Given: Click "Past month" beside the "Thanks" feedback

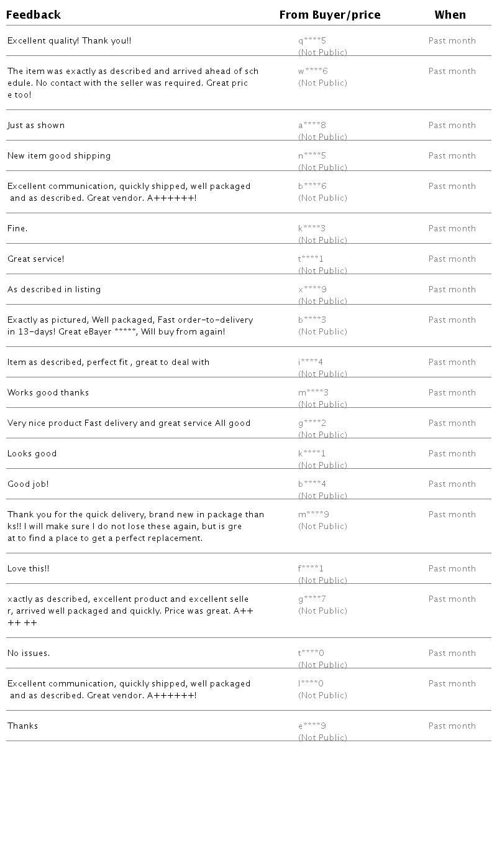Looking at the screenshot, I should [x=452, y=726].
